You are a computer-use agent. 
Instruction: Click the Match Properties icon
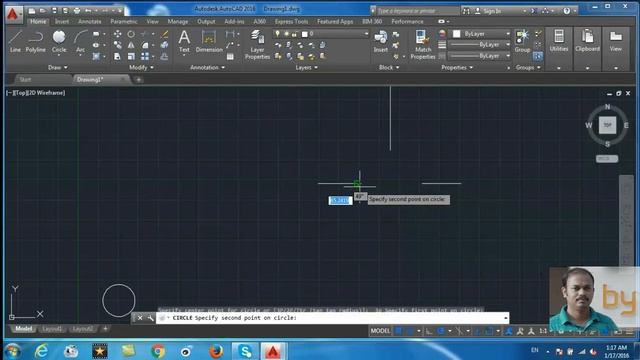tap(423, 45)
